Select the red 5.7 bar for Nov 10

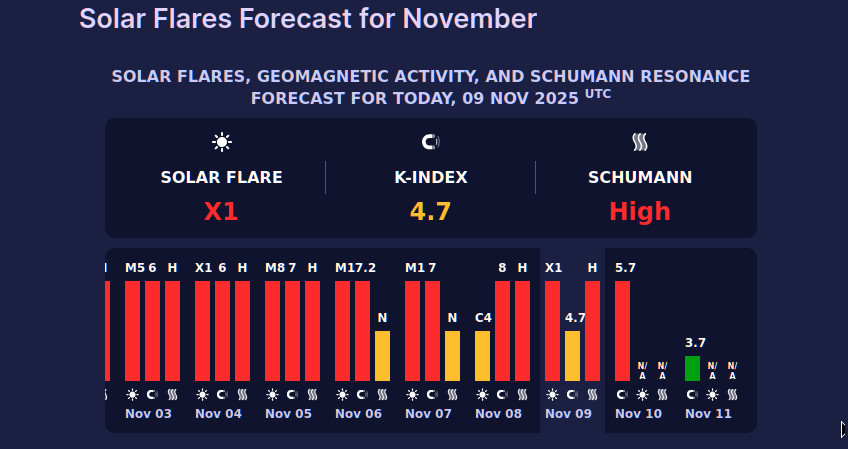coord(622,330)
